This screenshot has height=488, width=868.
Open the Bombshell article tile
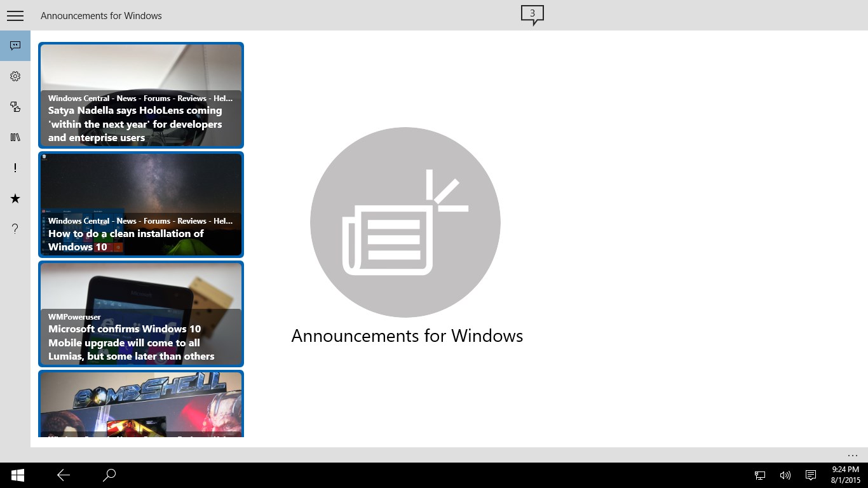(x=141, y=403)
